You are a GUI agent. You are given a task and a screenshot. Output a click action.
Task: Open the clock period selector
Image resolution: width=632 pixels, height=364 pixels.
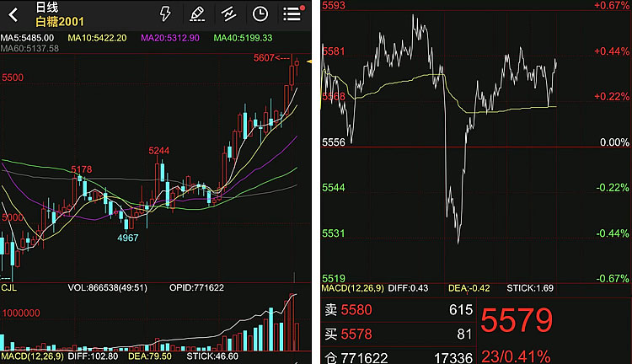pyautogui.click(x=260, y=14)
